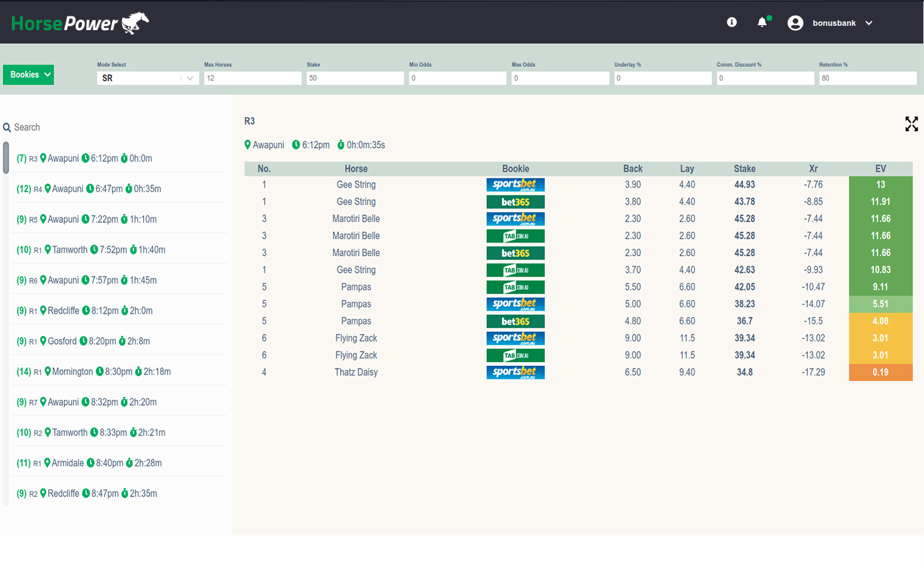
Task: Select the R1 Redcliffe 8:12pm race
Action: click(119, 311)
